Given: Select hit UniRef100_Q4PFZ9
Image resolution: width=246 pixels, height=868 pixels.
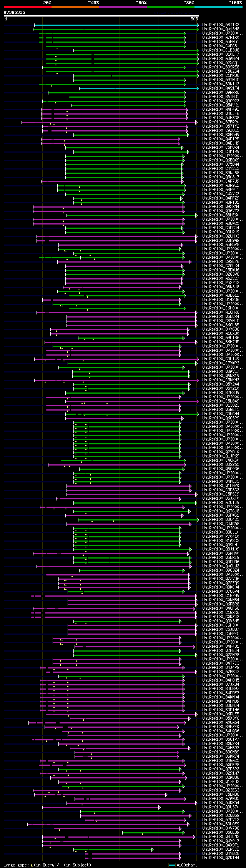Looking at the screenshot, I should tap(221, 198).
